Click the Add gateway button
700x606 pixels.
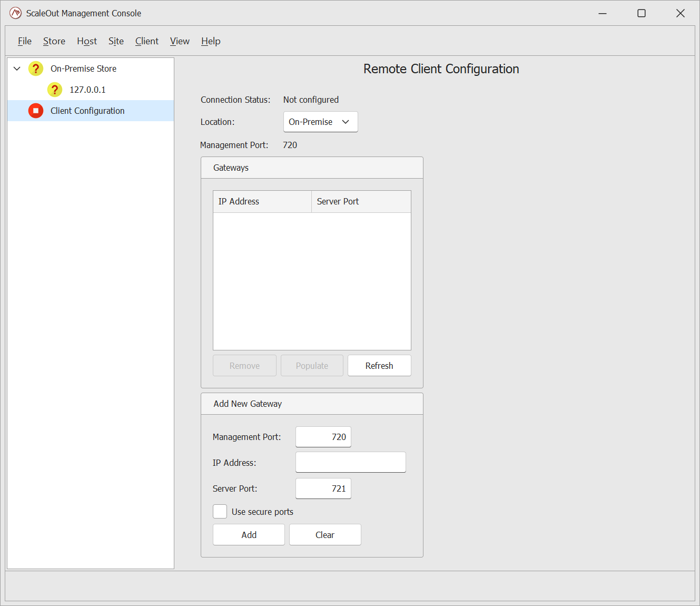tap(249, 535)
